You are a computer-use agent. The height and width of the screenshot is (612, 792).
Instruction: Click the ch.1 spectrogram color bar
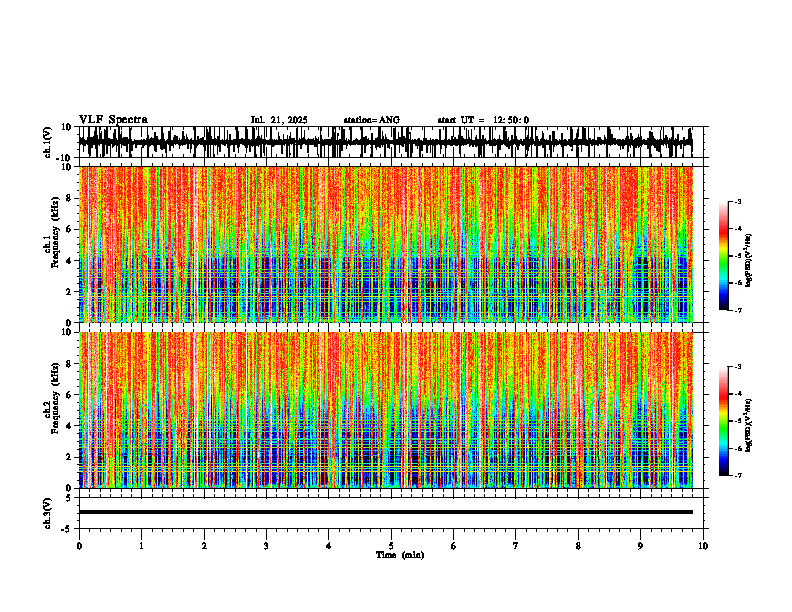click(724, 256)
